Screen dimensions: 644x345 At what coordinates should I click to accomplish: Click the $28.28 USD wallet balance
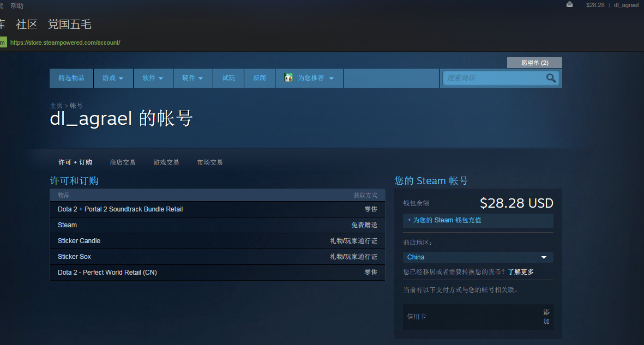[x=517, y=203]
